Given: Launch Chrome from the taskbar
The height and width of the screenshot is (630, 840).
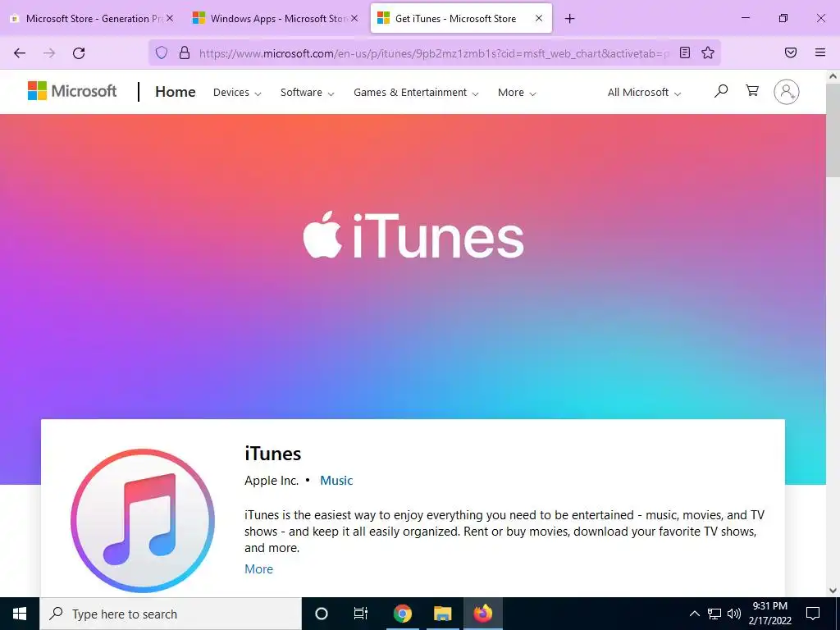Looking at the screenshot, I should [402, 614].
